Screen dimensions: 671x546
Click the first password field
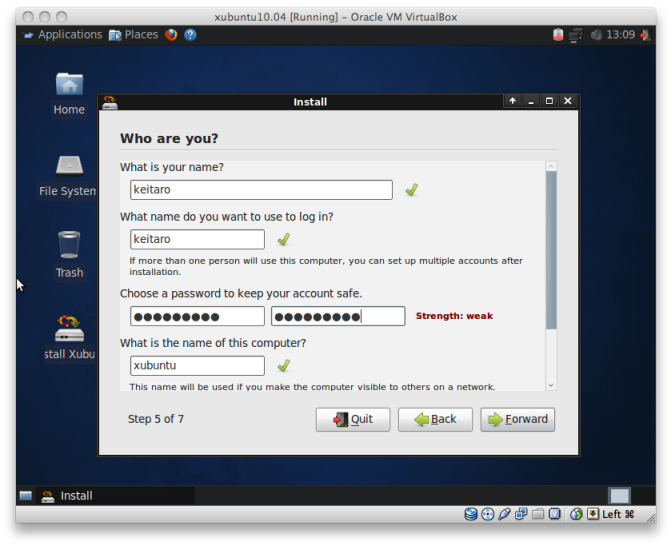click(x=197, y=316)
